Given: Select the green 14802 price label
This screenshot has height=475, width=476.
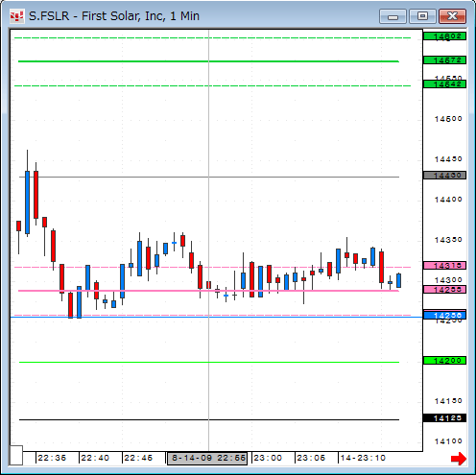Looking at the screenshot, I should [x=444, y=36].
